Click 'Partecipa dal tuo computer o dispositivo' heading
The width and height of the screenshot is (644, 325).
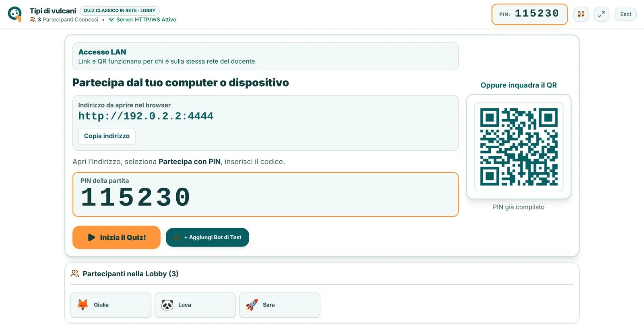pos(181,83)
